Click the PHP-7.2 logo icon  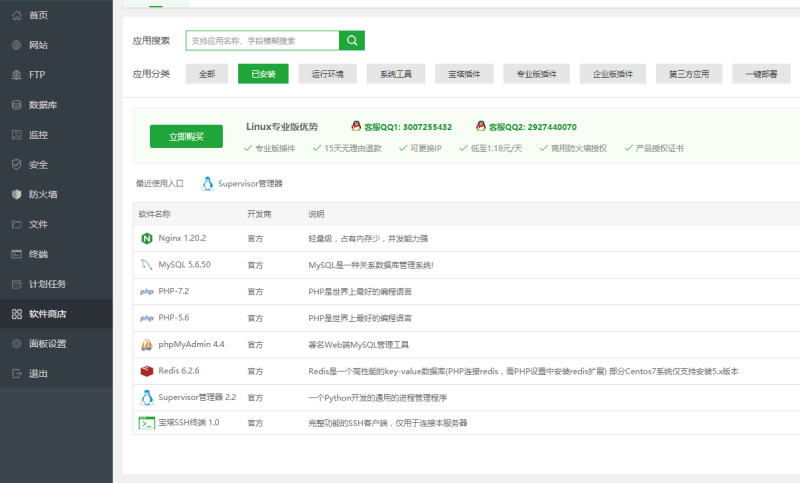tap(147, 292)
